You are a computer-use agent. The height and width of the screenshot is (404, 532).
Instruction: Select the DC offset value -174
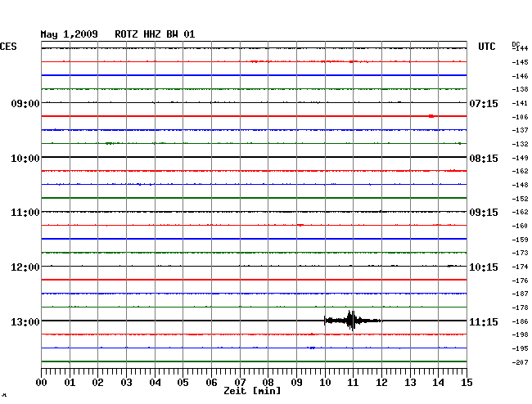[x=520, y=267]
